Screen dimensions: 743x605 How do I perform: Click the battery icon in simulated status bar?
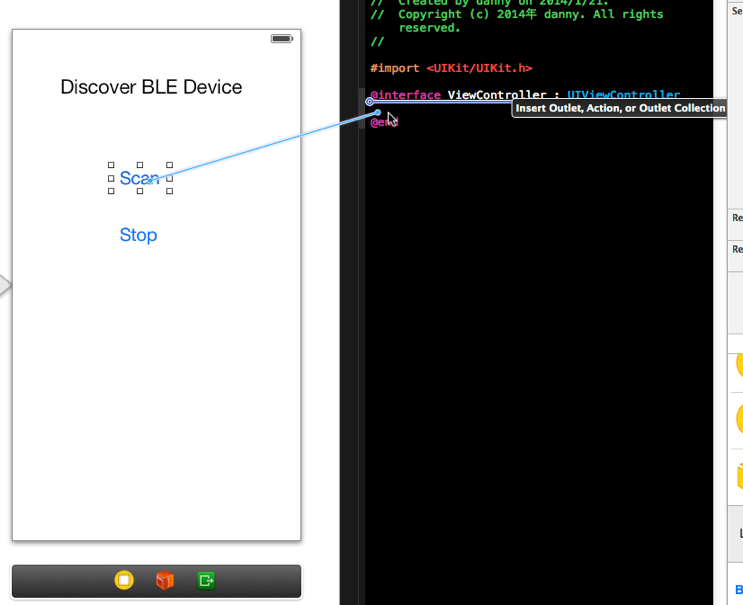point(281,39)
